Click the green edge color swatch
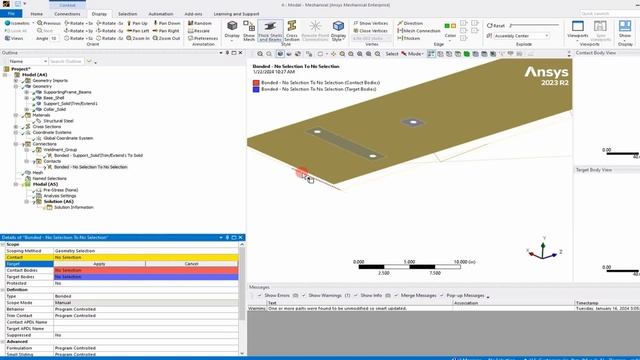This screenshot has width=640, height=360. tap(447, 26)
